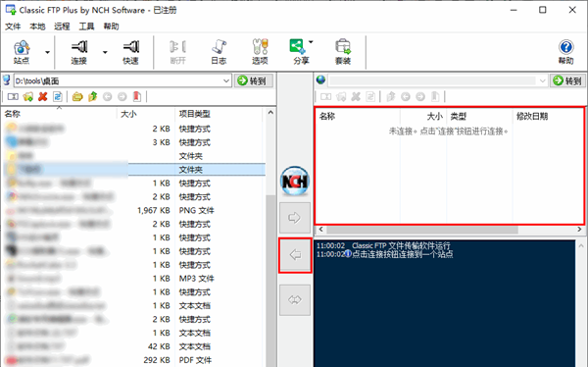The image size is (588, 367).
Task: Click remote list horizontal scroll right arrow
Action: [x=579, y=230]
